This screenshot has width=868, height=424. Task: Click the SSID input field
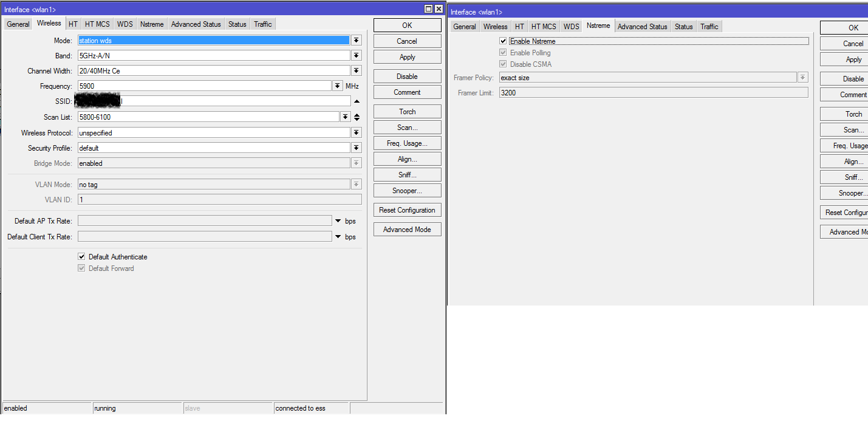[214, 101]
